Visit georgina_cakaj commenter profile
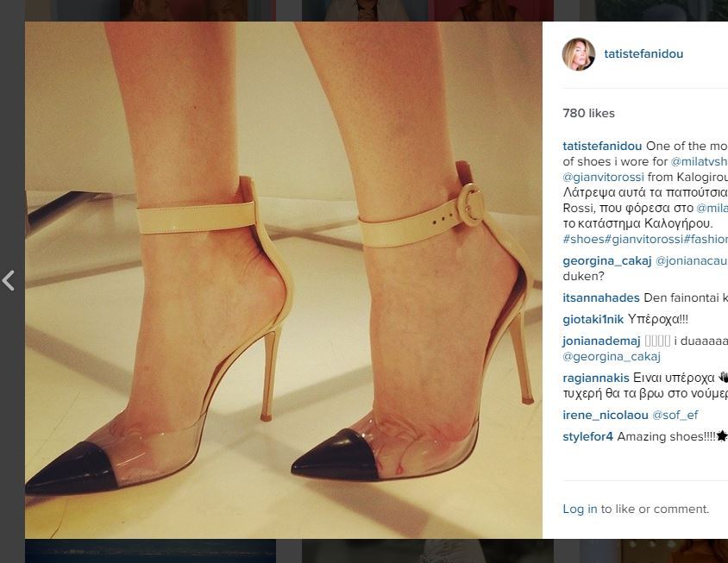Viewport: 728px width, 563px height. (607, 261)
